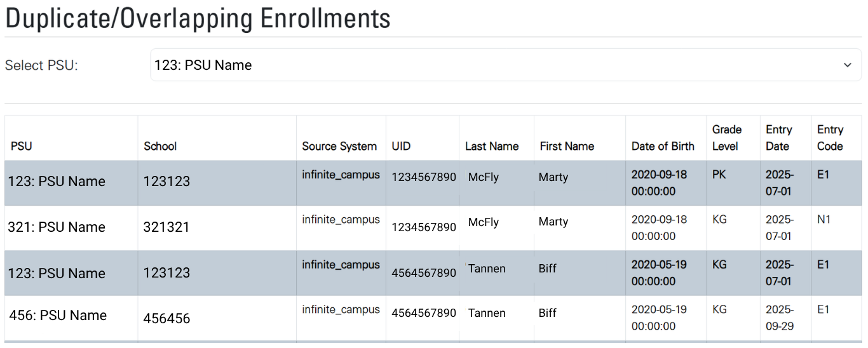Click school number 321321 cell

[166, 227]
